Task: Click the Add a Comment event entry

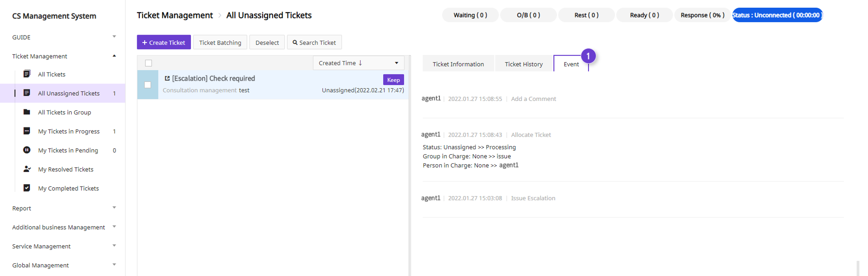Action: click(533, 99)
